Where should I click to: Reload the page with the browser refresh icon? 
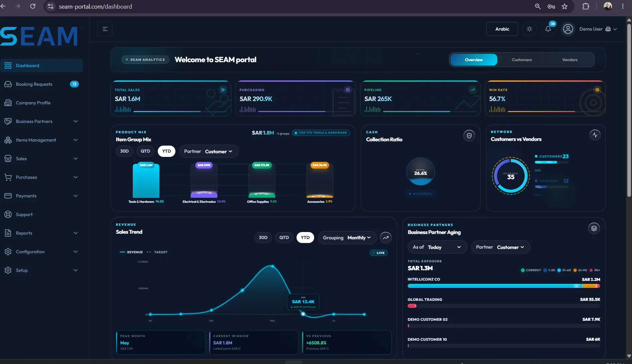pos(33,6)
